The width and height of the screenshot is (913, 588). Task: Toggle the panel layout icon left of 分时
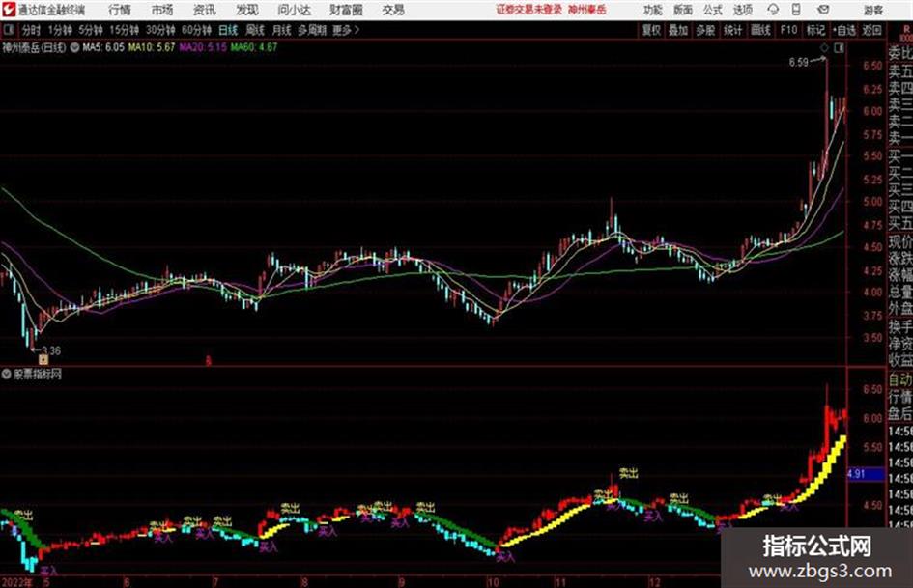point(9,30)
